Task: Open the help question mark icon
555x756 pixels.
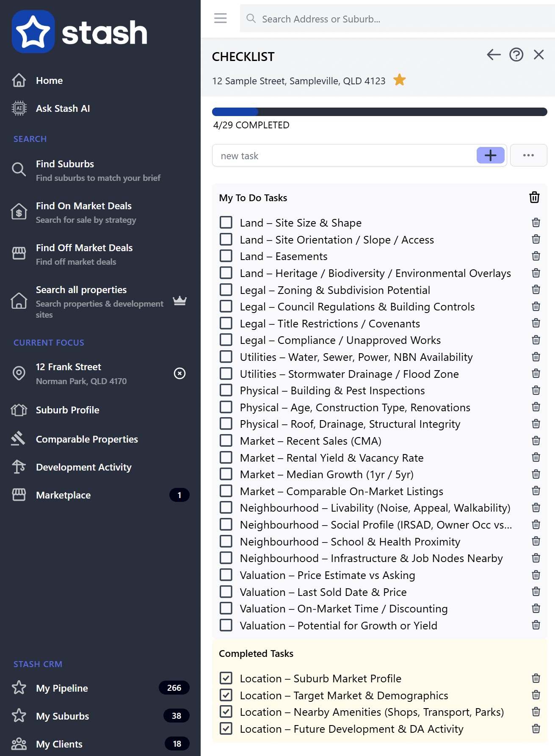Action: [x=516, y=55]
